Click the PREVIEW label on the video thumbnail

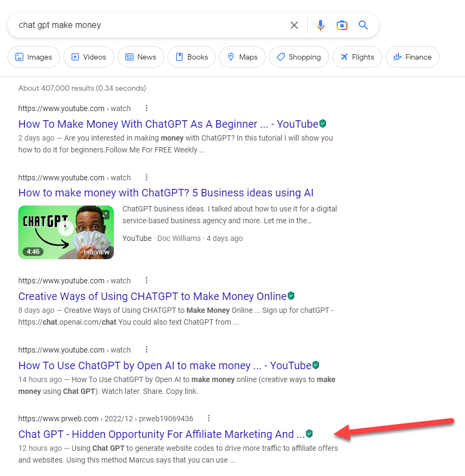(96, 252)
